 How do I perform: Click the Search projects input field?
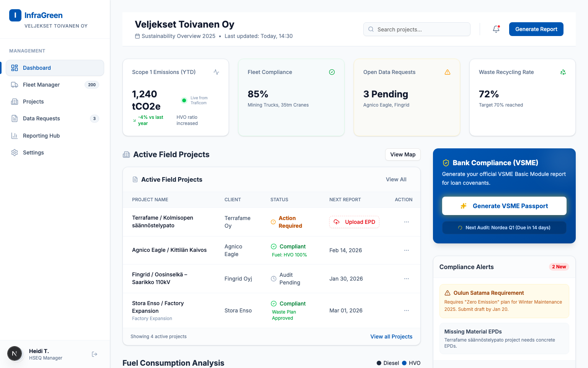(x=416, y=29)
